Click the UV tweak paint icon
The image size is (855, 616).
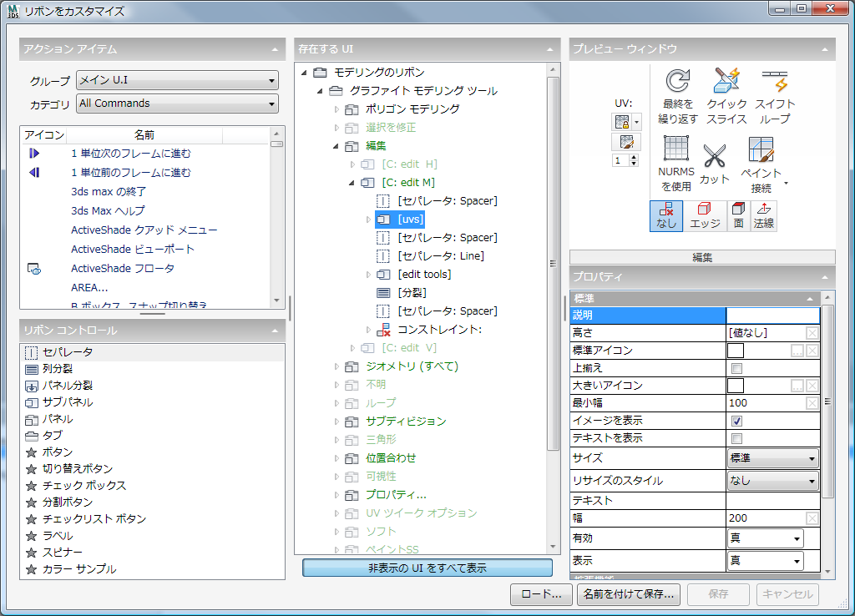626,142
